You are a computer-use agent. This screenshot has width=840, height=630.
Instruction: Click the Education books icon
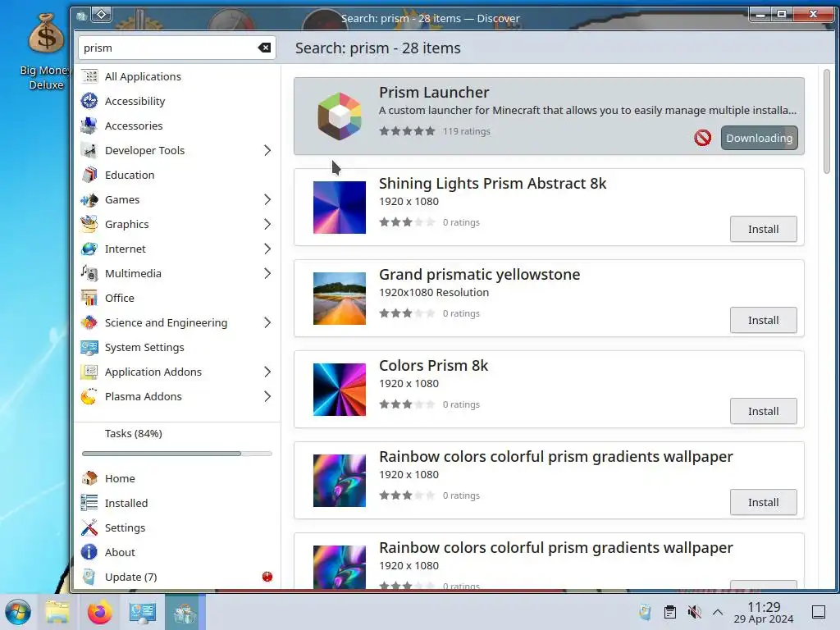(x=89, y=176)
